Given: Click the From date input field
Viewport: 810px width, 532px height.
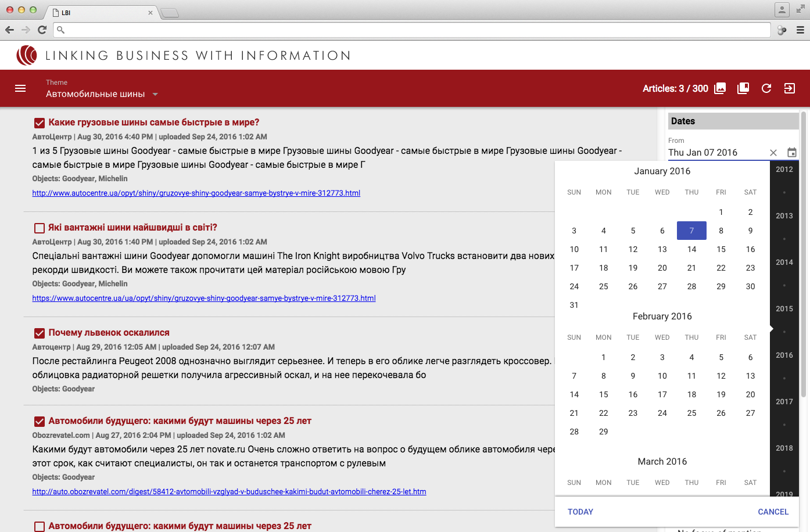Looking at the screenshot, I should pyautogui.click(x=716, y=153).
